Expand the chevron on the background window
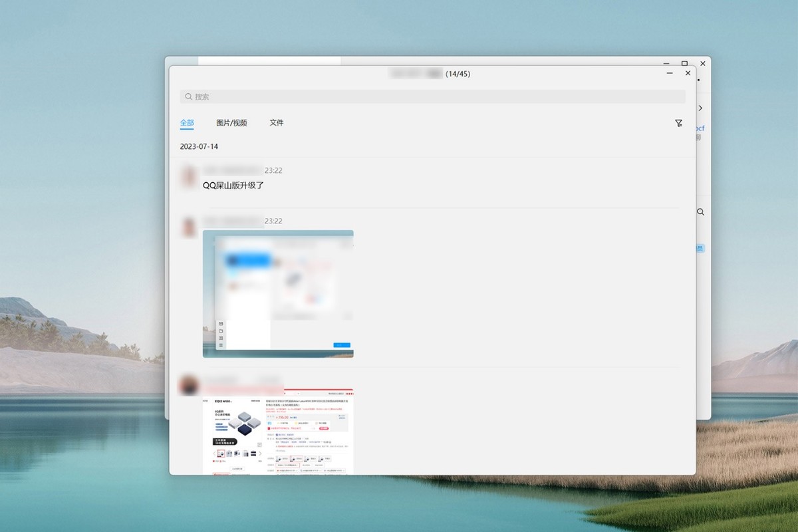The image size is (798, 532). (700, 107)
